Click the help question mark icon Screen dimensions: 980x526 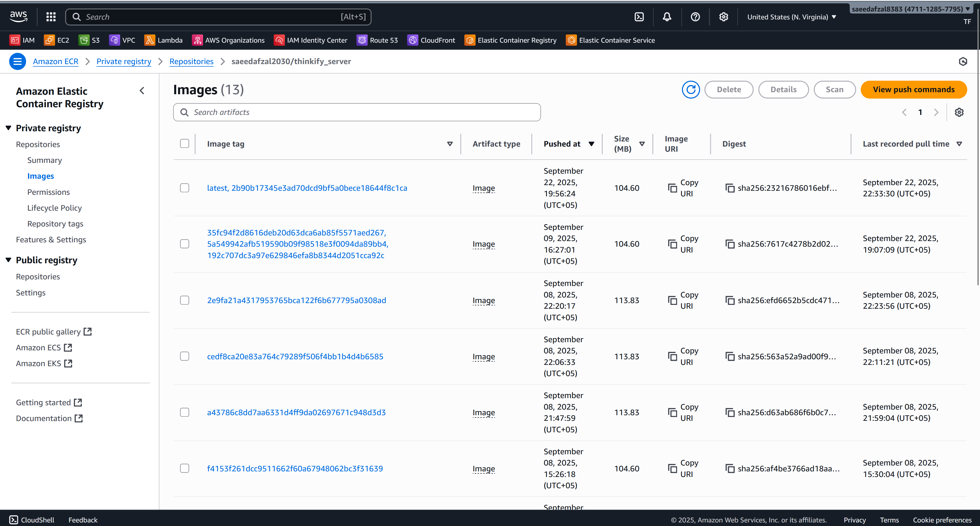pos(695,17)
